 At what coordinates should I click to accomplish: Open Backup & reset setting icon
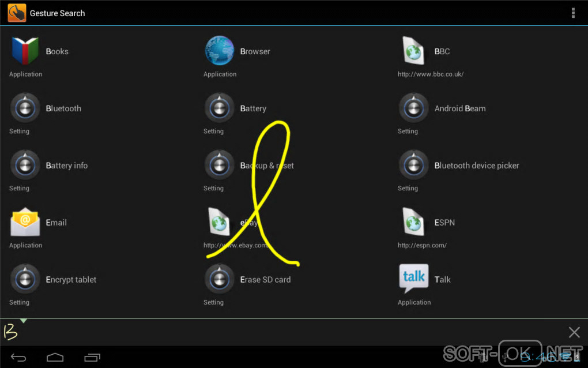(220, 165)
